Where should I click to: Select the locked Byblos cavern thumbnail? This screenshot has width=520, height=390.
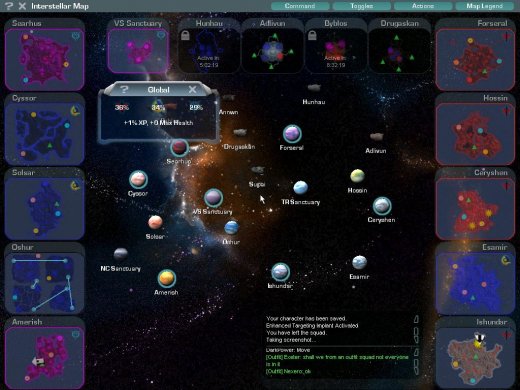click(336, 50)
